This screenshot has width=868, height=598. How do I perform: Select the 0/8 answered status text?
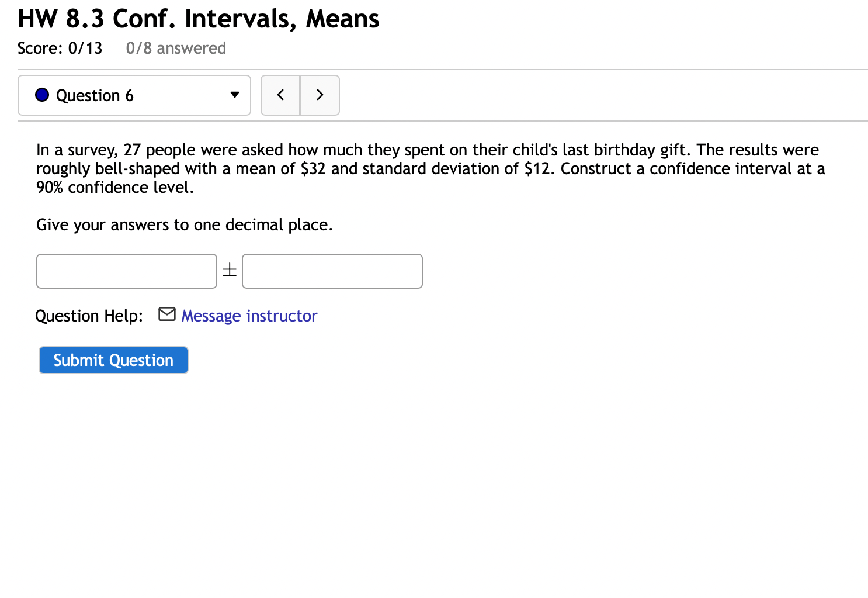tap(176, 49)
